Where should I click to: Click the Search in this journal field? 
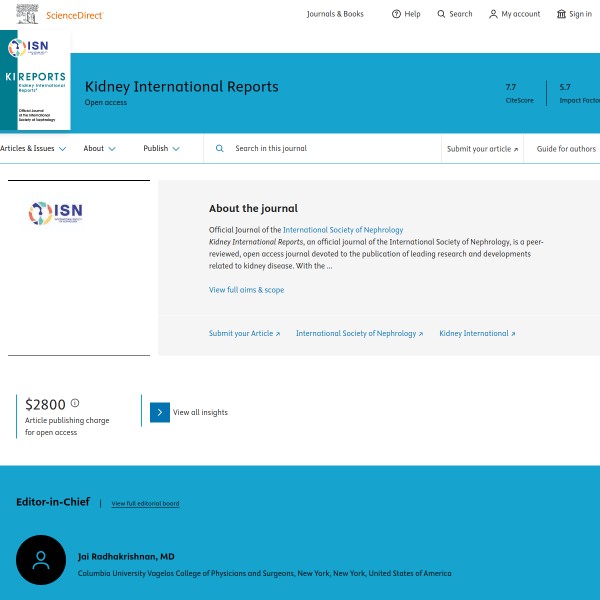pos(320,148)
